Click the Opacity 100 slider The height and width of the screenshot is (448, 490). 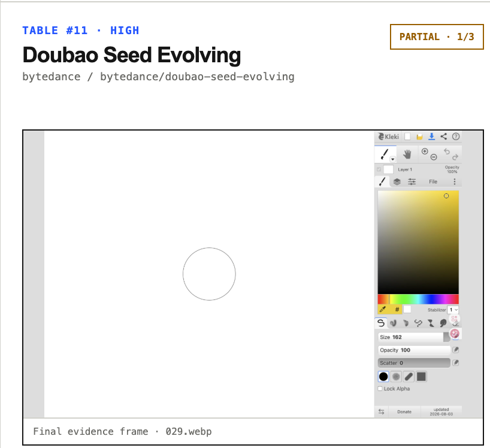tap(414, 350)
